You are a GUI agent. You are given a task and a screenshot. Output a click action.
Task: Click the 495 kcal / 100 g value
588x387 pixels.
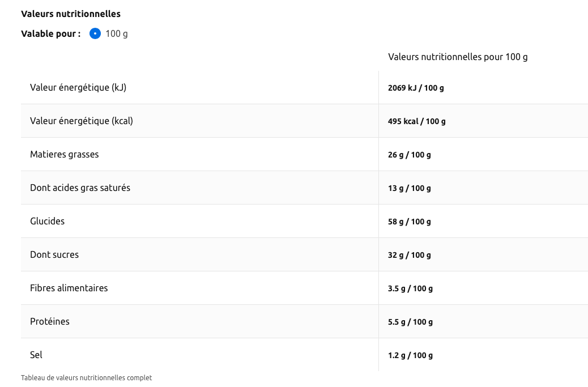[x=417, y=121]
